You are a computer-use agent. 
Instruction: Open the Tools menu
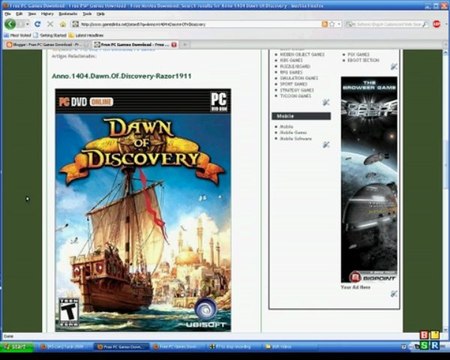(x=87, y=14)
